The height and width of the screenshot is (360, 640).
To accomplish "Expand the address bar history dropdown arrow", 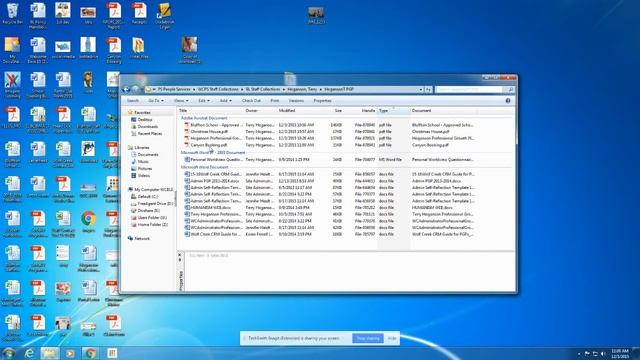I will coord(420,89).
